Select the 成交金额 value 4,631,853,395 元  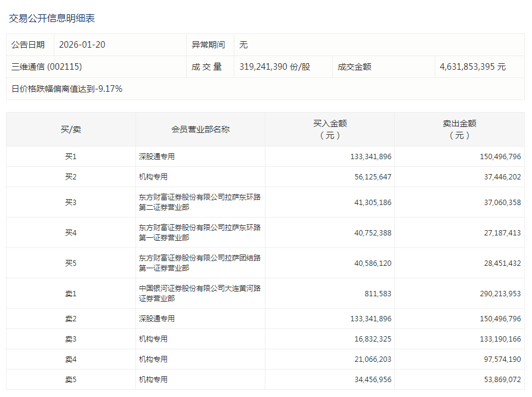click(x=472, y=67)
